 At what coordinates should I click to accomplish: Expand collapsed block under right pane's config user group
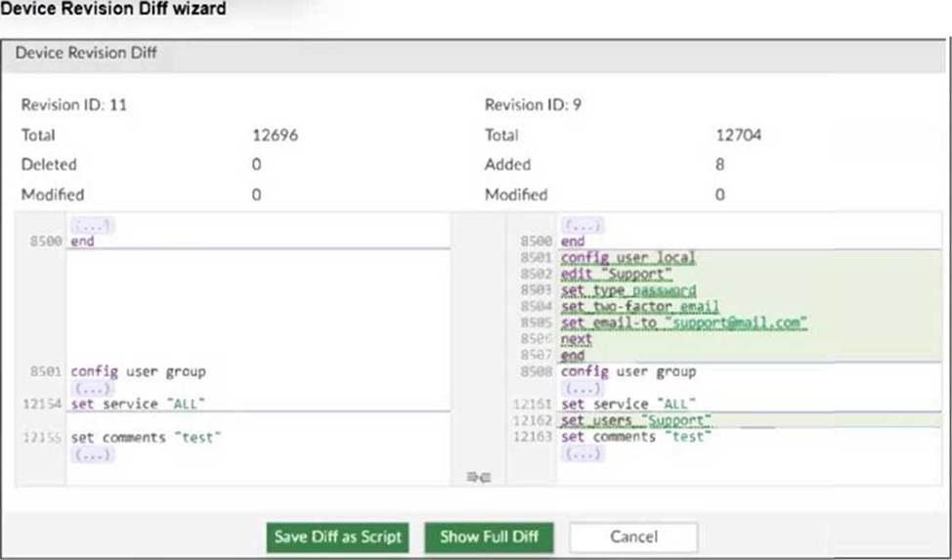583,388
